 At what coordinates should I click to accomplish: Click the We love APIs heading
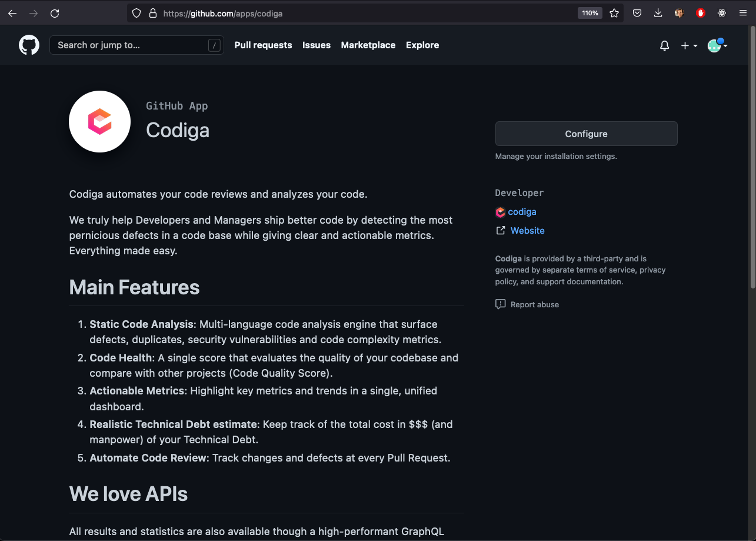pos(128,494)
